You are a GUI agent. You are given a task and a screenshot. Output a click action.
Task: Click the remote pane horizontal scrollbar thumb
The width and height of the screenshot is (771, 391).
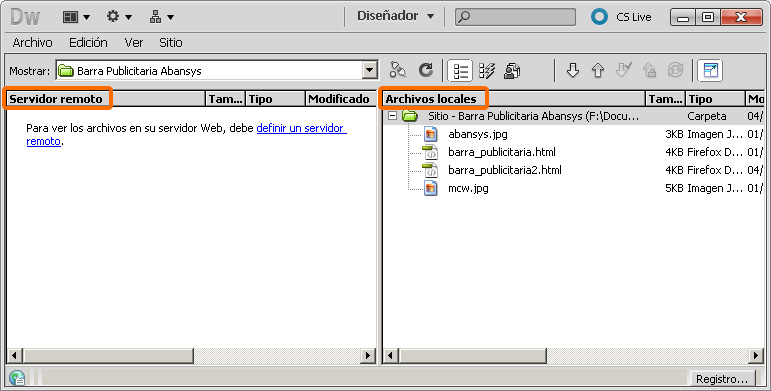point(108,355)
